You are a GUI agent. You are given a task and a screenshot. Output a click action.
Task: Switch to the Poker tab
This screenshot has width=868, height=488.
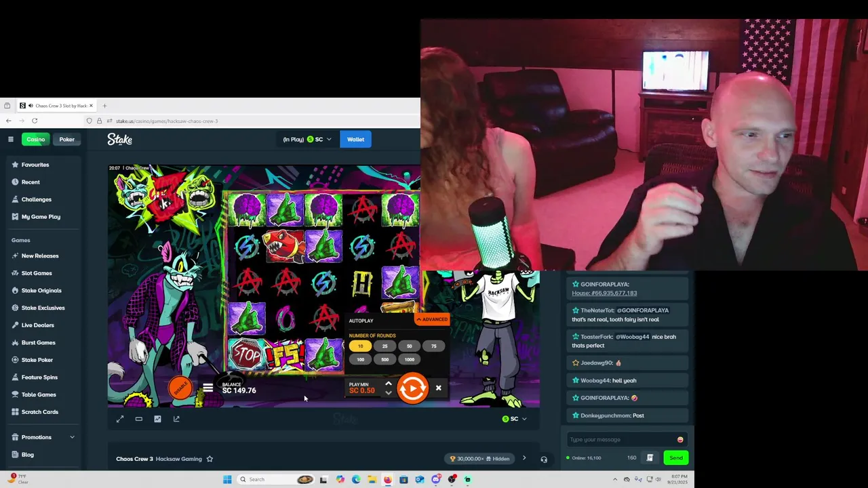[66, 140]
